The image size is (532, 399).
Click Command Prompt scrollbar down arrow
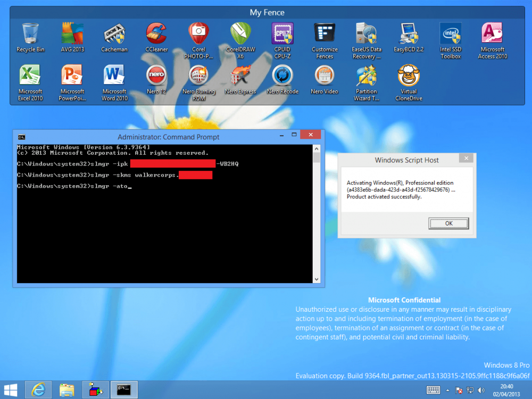pyautogui.click(x=316, y=279)
